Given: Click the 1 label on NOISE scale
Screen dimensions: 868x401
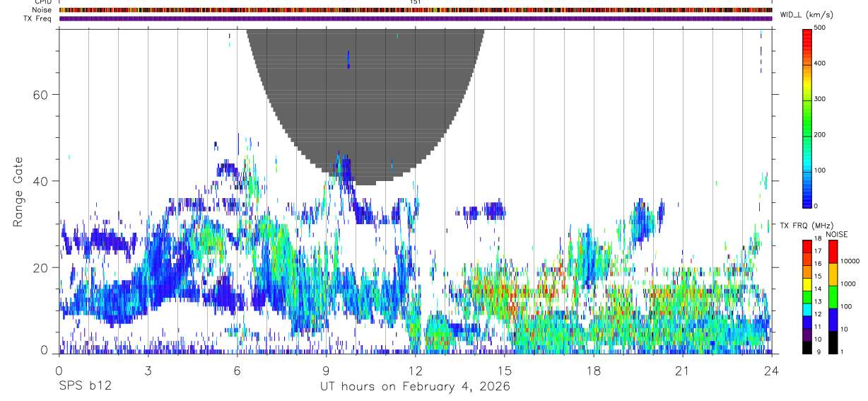Looking at the screenshot, I should click(x=842, y=351).
